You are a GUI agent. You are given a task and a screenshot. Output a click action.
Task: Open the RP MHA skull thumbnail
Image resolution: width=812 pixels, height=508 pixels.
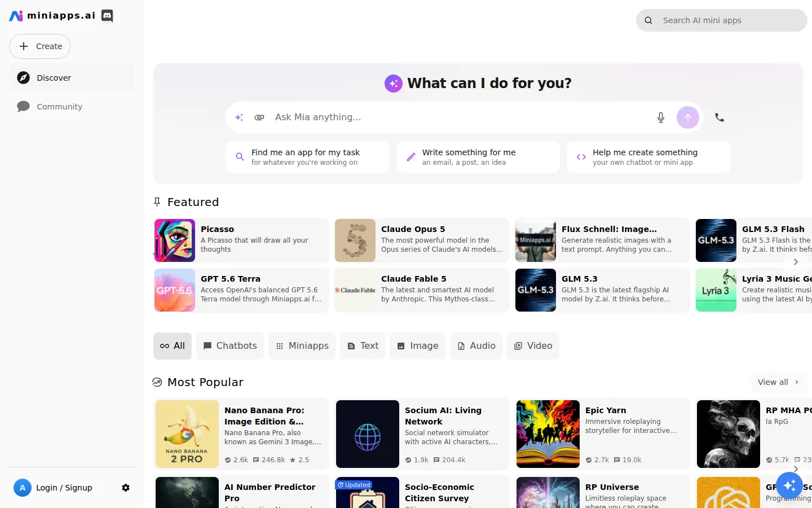coord(729,434)
